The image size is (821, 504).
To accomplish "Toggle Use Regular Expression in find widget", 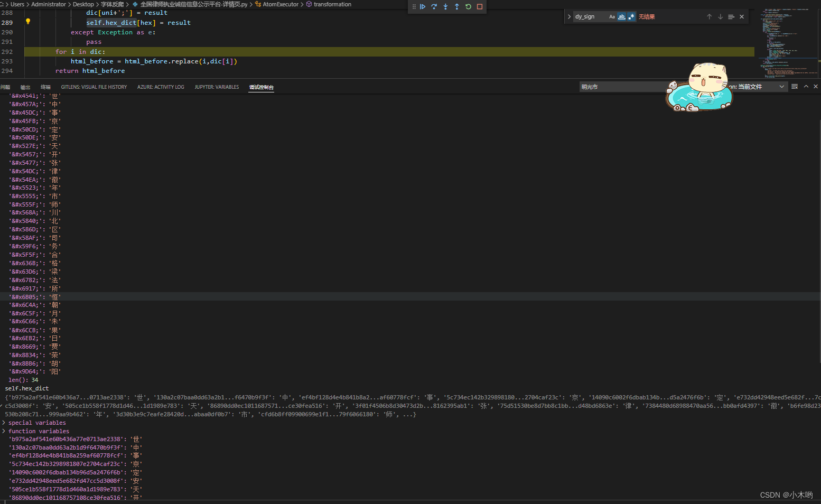I will (x=631, y=17).
